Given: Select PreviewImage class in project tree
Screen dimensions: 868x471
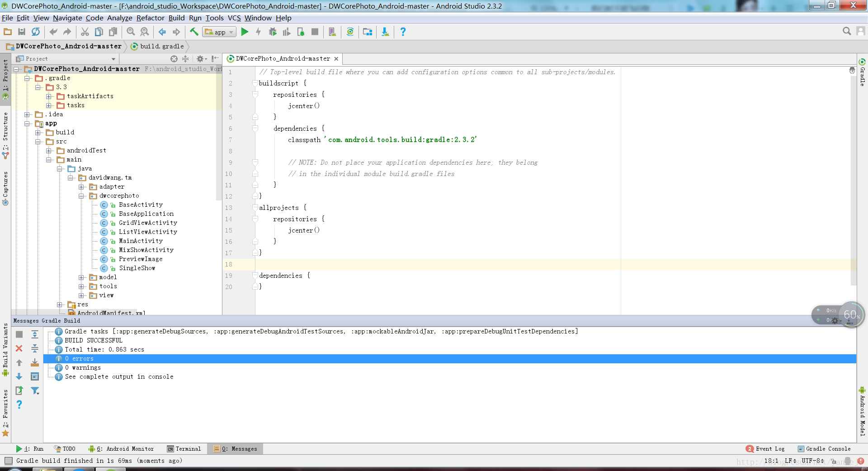Looking at the screenshot, I should 141,259.
